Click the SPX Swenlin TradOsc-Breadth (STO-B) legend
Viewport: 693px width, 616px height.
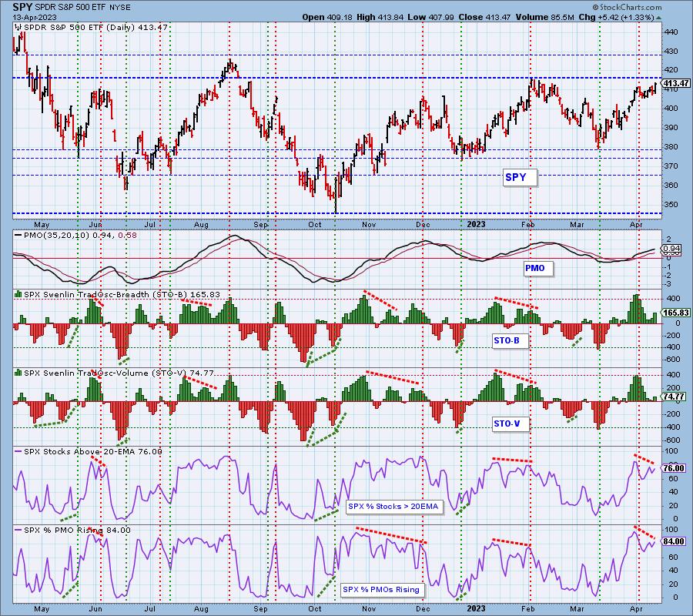point(122,294)
